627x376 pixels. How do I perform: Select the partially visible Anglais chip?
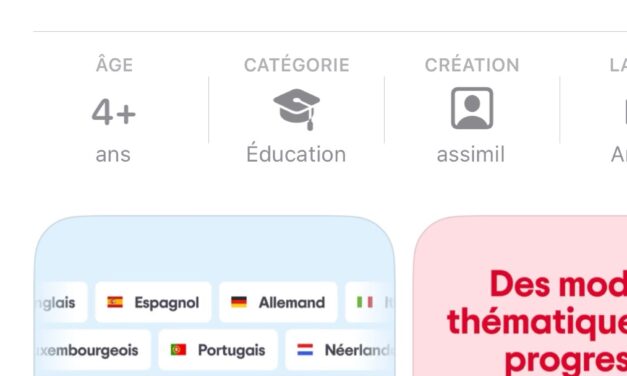[61, 302]
